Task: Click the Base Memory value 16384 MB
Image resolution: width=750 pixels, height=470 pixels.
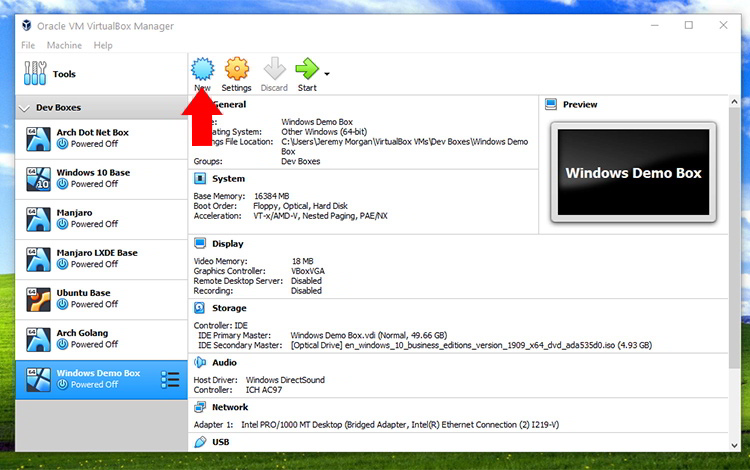Action: tap(272, 196)
